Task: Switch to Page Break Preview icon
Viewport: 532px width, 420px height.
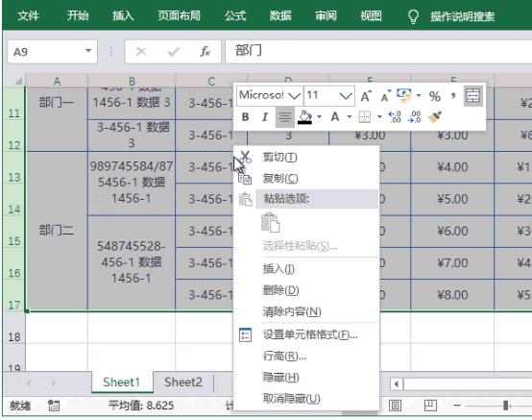Action: [430, 406]
